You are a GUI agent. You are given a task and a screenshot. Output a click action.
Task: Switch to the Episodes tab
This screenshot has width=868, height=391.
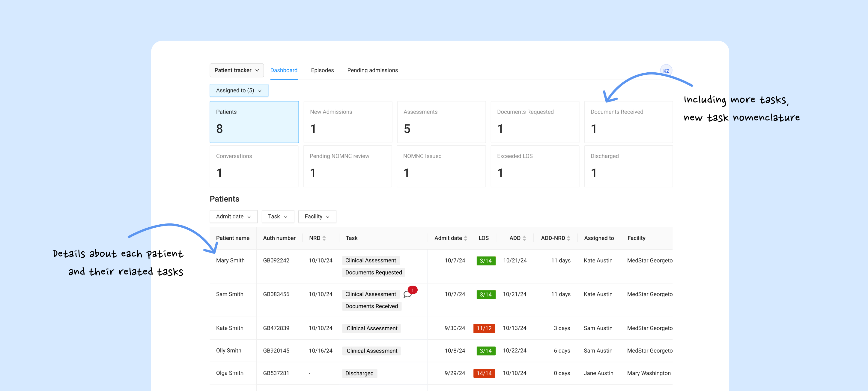click(322, 70)
